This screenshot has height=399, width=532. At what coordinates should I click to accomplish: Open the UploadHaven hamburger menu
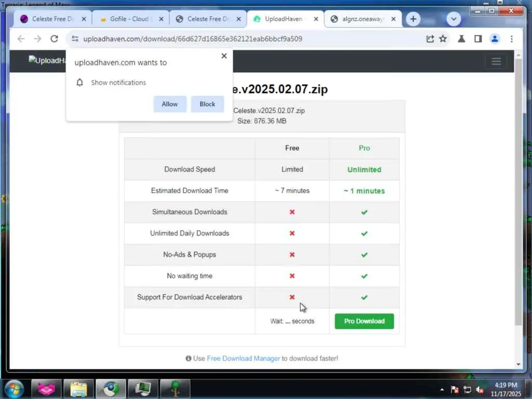coord(496,61)
